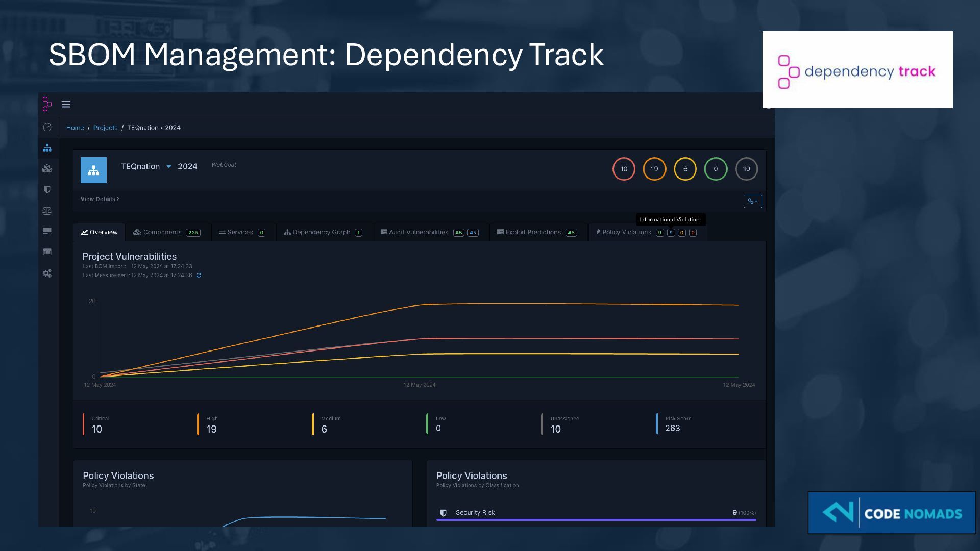980x551 pixels.
Task: Go to Home breadcrumb link
Action: [x=75, y=128]
